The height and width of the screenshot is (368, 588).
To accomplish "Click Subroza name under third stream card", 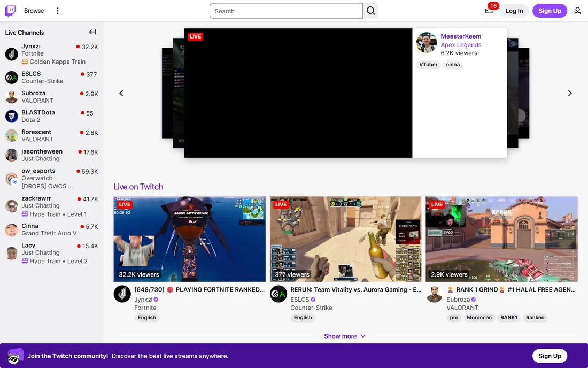I will point(458,300).
